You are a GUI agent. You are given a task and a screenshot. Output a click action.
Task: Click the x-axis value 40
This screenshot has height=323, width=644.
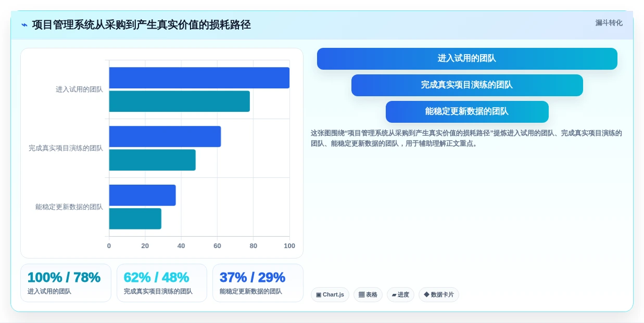tap(181, 246)
